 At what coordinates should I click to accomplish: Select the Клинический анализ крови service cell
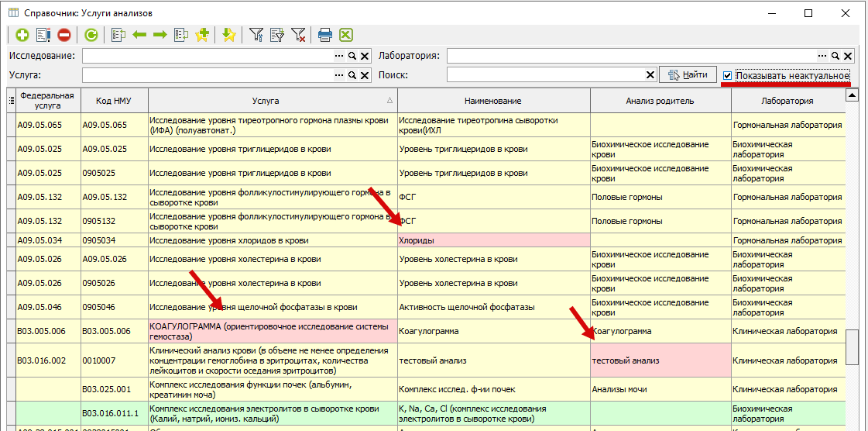(273, 360)
